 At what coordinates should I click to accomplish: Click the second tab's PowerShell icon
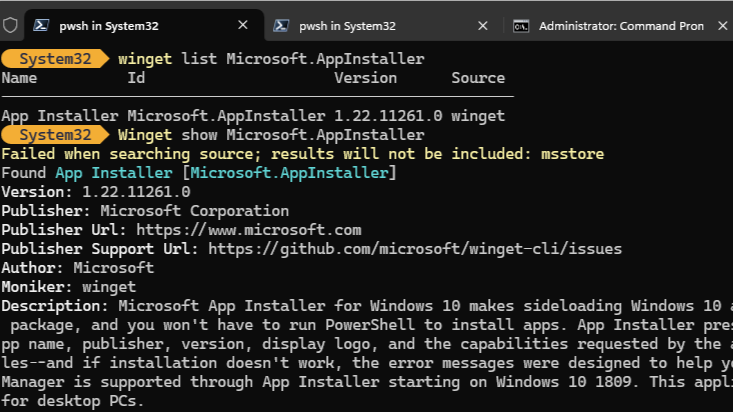point(283,26)
